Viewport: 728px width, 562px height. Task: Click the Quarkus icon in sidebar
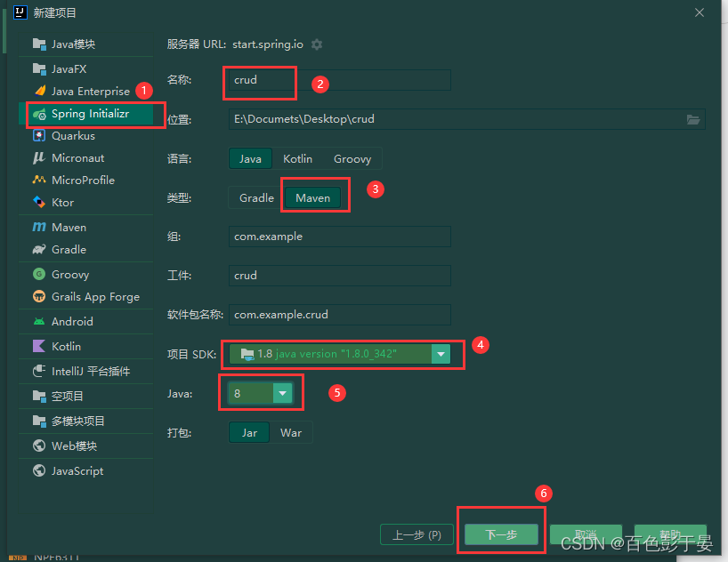pos(39,135)
